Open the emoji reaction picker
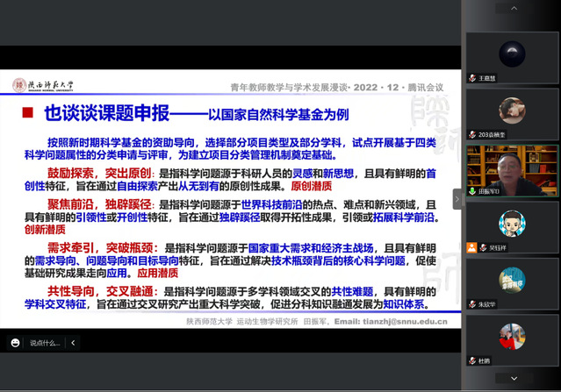This screenshot has width=561, height=392. (x=15, y=343)
